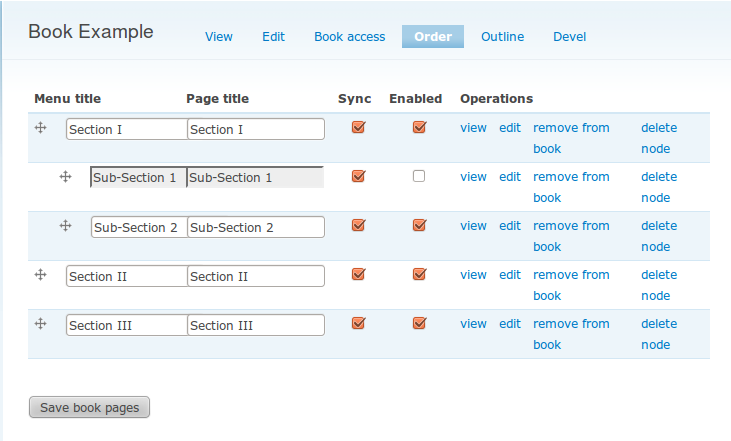The image size is (731, 441).
Task: Click the view link for Section I
Action: click(473, 128)
